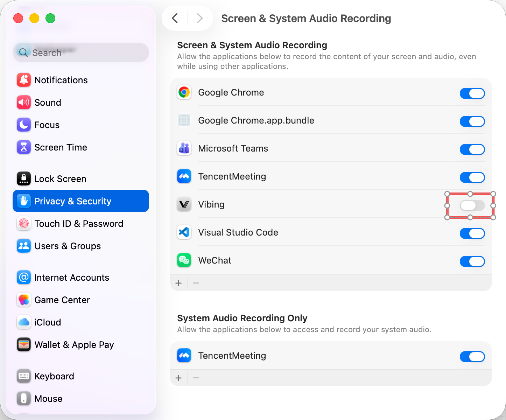Click the iCloud icon in sidebar
Screen dimensions: 506x420
coord(23,322)
